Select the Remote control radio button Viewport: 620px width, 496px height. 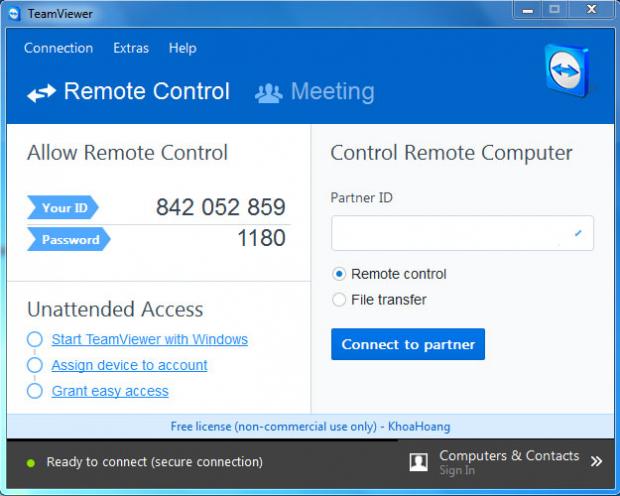click(339, 274)
